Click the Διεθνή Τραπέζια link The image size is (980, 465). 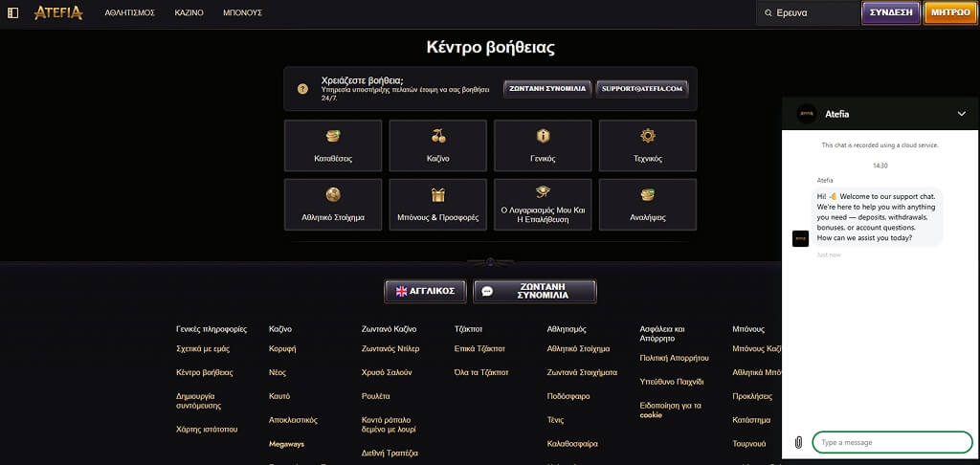[390, 454]
